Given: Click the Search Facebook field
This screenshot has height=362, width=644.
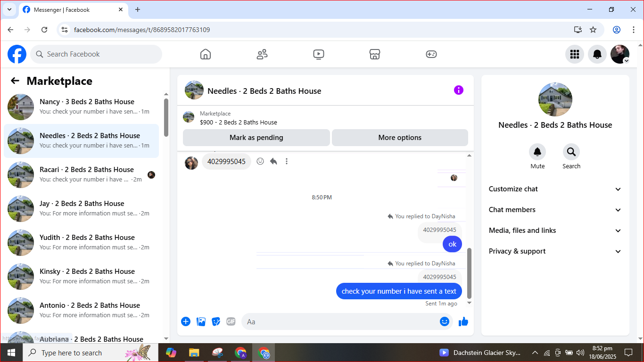Looking at the screenshot, I should [96, 54].
